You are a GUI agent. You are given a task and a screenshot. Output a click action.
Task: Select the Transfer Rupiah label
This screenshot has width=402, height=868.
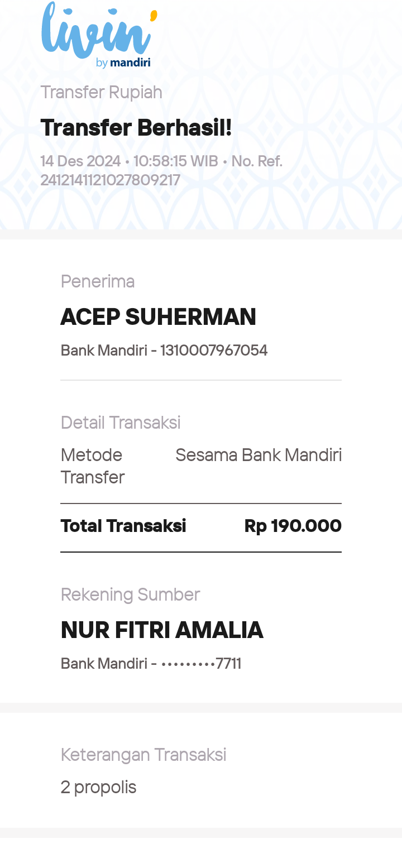click(101, 92)
